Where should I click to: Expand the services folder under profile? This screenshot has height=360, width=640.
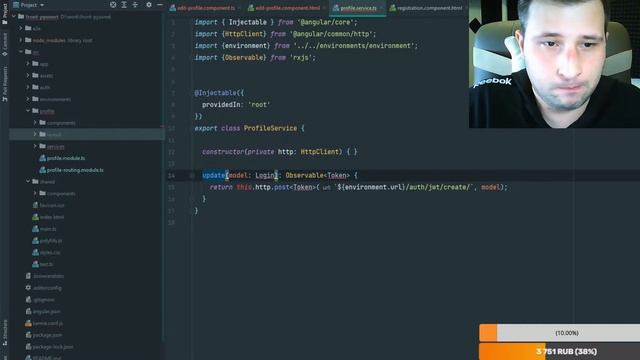(x=35, y=146)
